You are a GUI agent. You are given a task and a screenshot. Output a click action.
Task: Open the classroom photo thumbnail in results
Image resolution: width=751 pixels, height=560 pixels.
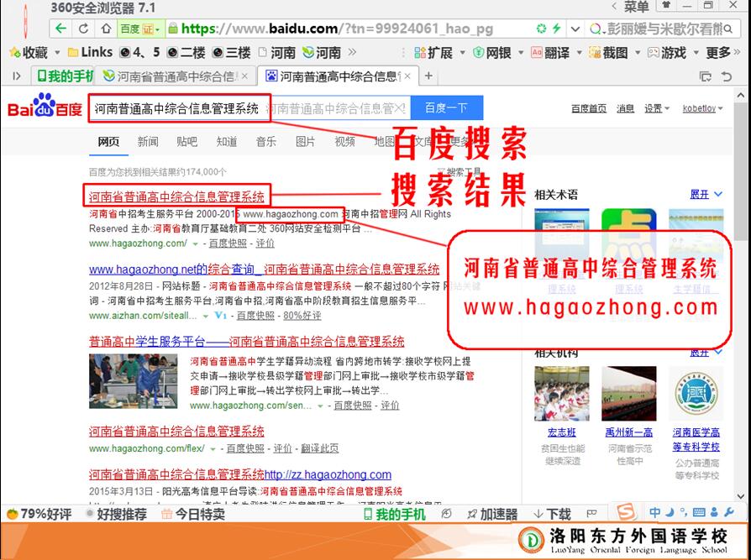(x=134, y=381)
